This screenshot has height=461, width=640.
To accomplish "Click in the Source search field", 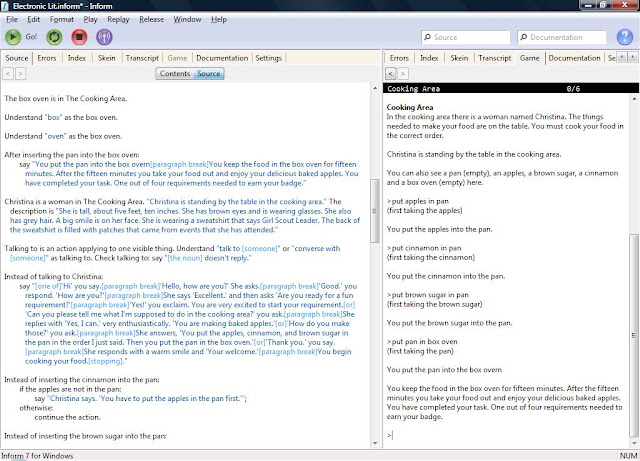I will click(x=466, y=37).
